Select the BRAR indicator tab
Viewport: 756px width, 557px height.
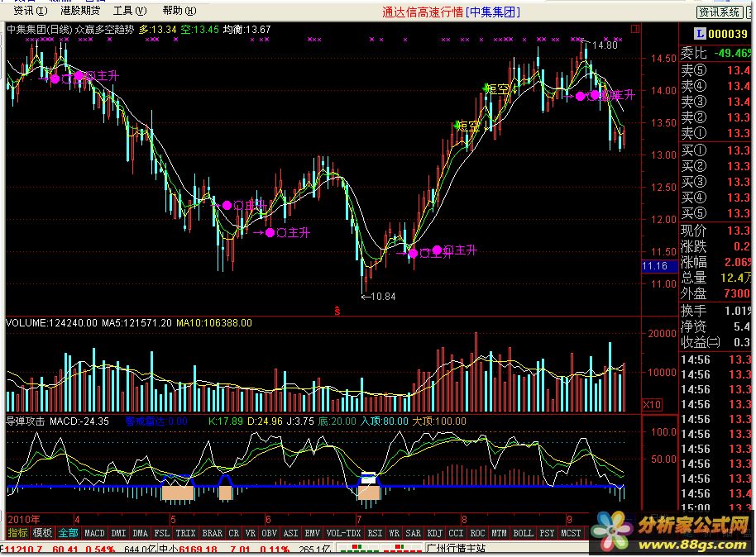tap(212, 533)
